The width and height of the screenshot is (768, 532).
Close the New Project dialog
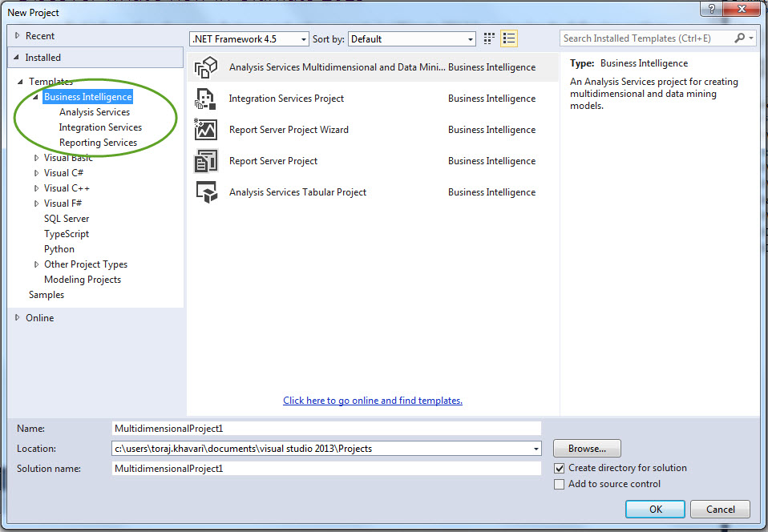742,8
